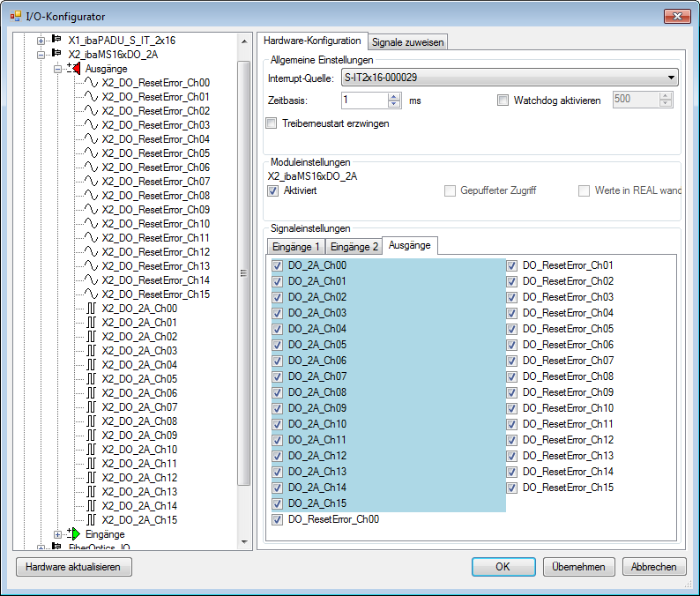Click the analog wave icon of X2_DO_ResetError_Ch06
700x596 pixels.
tap(91, 168)
